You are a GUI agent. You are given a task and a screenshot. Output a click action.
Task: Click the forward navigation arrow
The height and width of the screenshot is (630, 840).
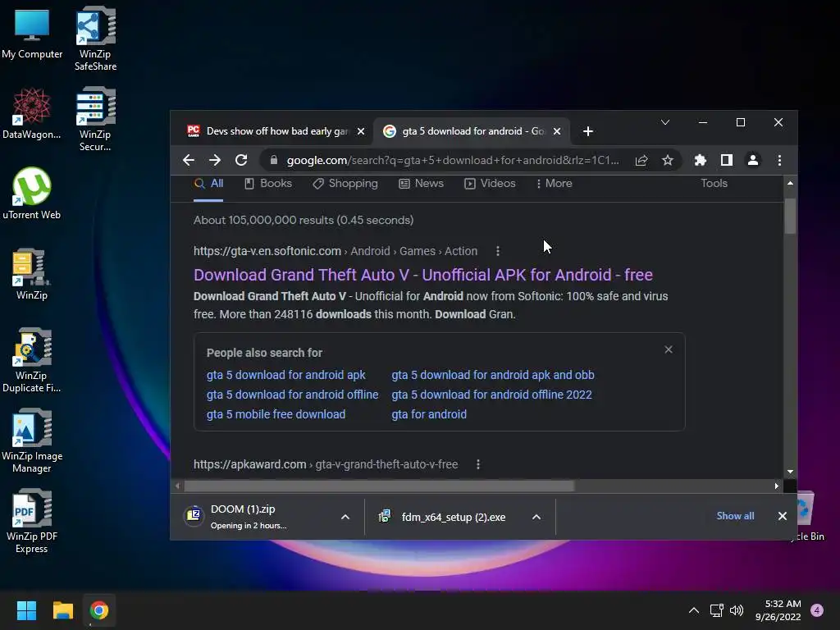pos(215,160)
